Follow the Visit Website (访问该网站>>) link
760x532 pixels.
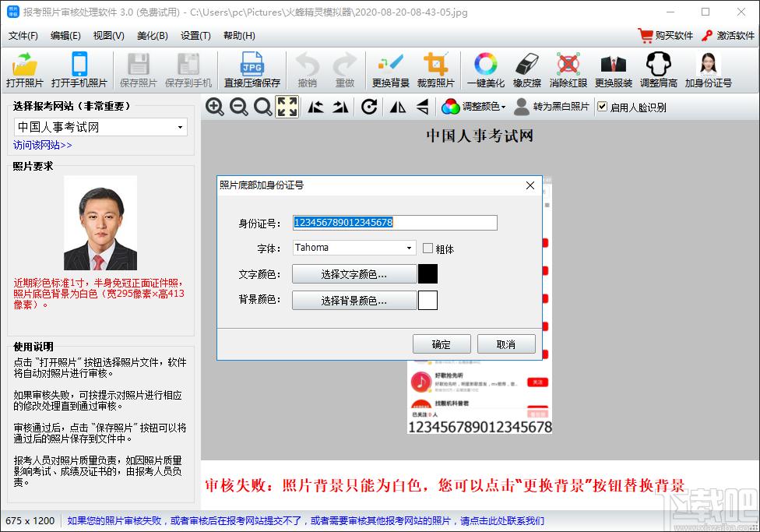point(43,145)
